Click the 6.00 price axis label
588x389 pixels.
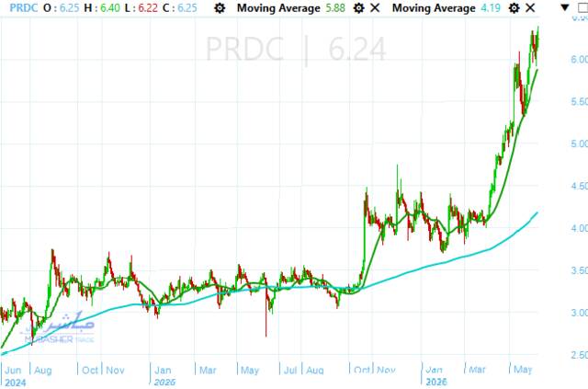(x=579, y=60)
